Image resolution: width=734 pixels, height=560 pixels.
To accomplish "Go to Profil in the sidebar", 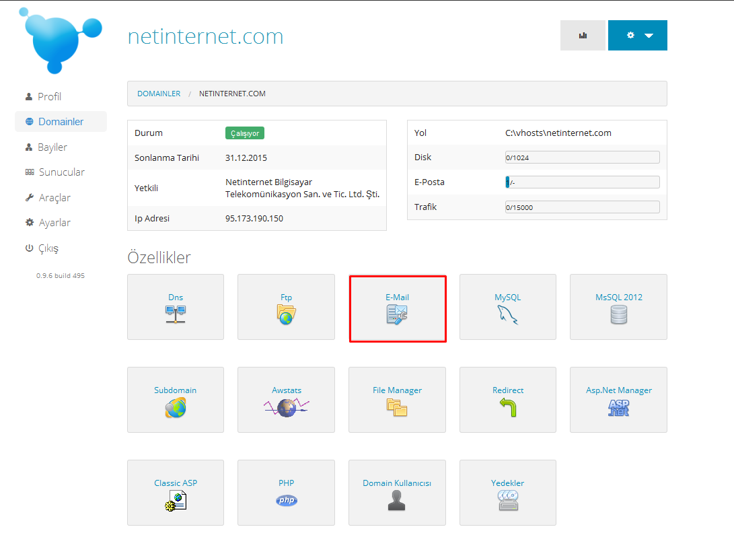I will click(x=48, y=97).
